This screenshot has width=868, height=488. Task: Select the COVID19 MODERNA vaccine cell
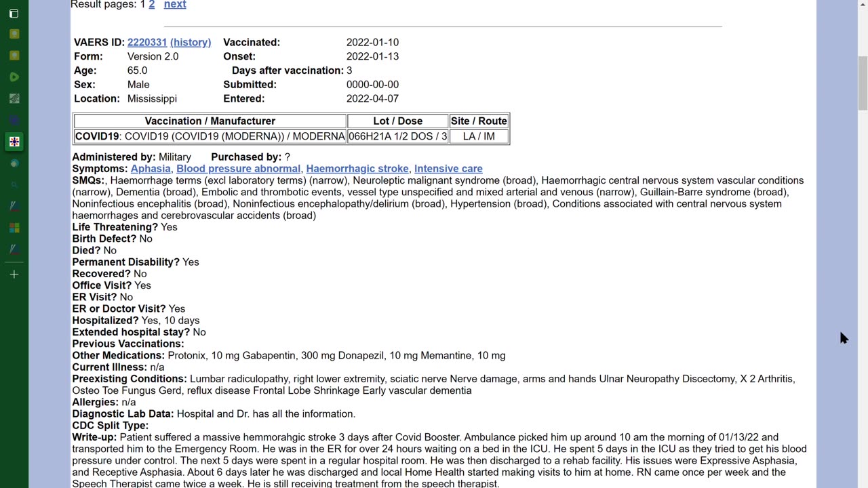click(210, 136)
